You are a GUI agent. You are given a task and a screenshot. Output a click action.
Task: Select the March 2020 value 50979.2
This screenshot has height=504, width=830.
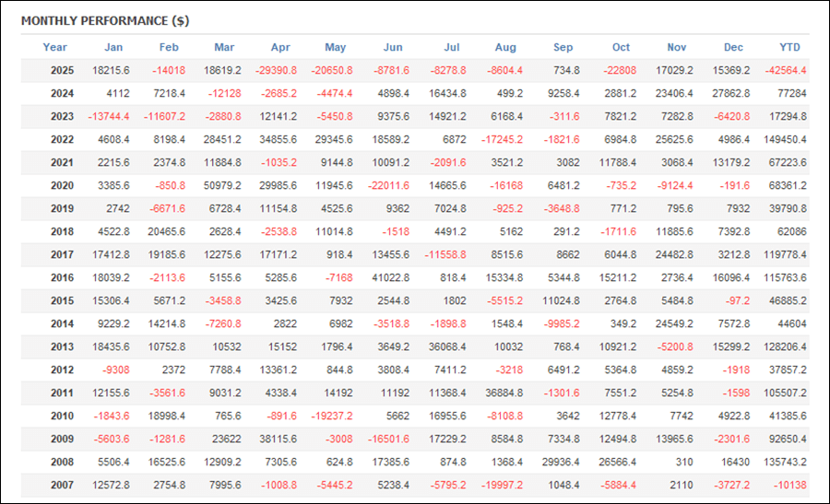coord(221,185)
